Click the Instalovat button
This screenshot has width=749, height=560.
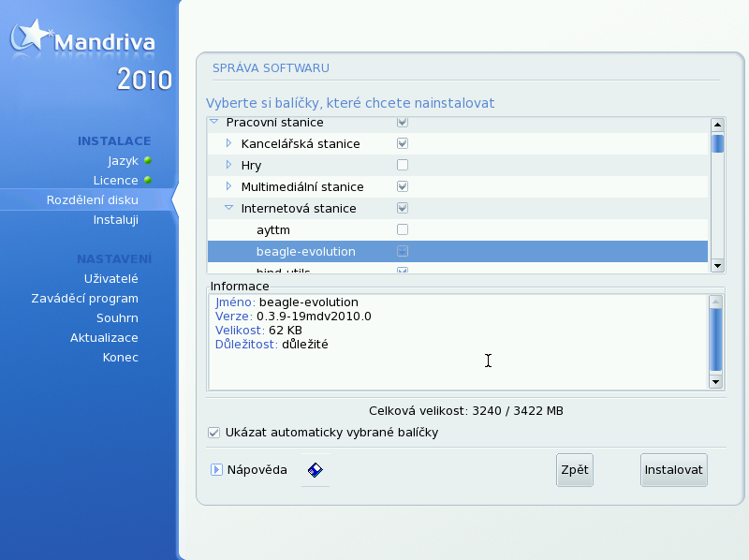(673, 470)
